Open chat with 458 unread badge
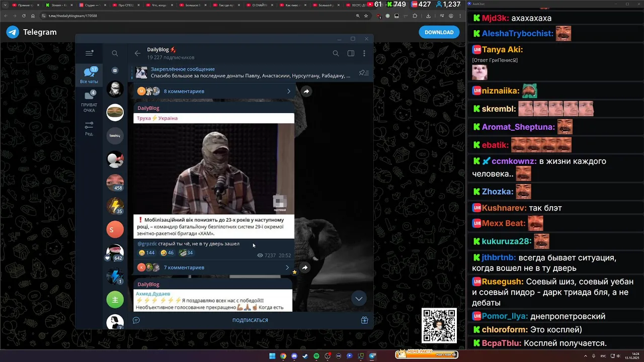Screen dimensions: 644x362 point(115,183)
